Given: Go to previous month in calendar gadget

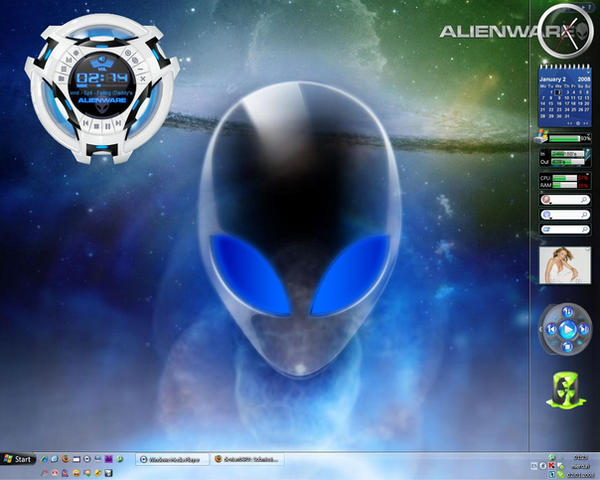Looking at the screenshot, I should point(569,123).
